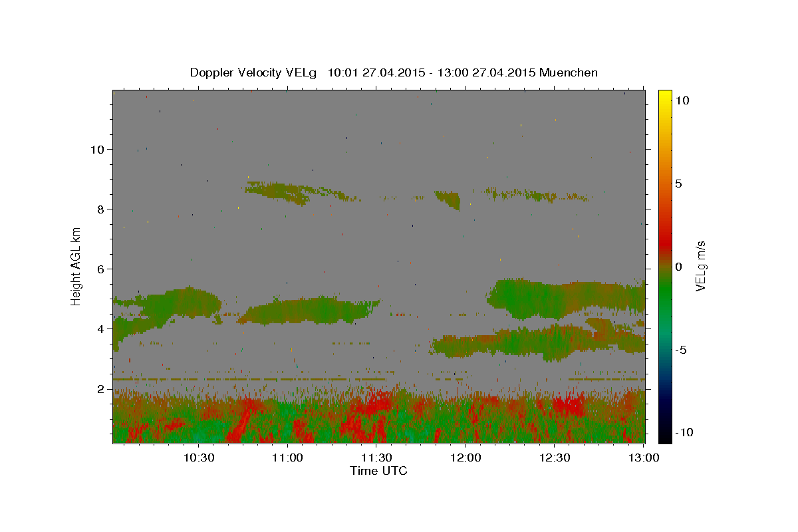Click the colorbar value -10 at bottom
The width and height of the screenshot is (798, 532).
point(684,432)
